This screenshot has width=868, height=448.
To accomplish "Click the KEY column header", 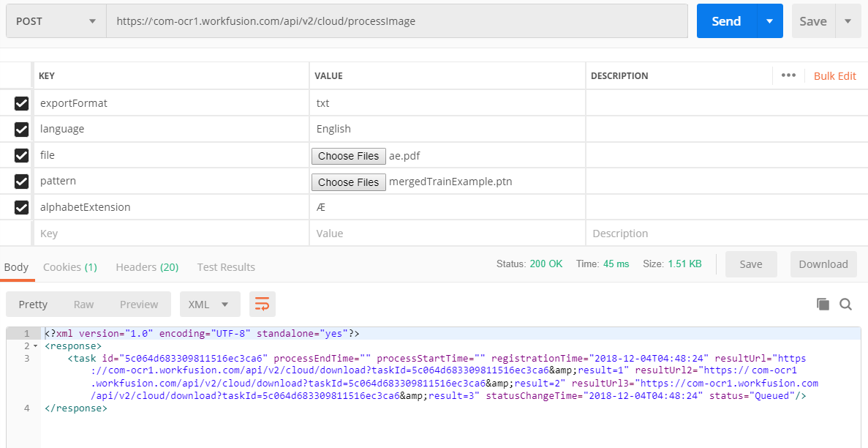I will [x=47, y=76].
